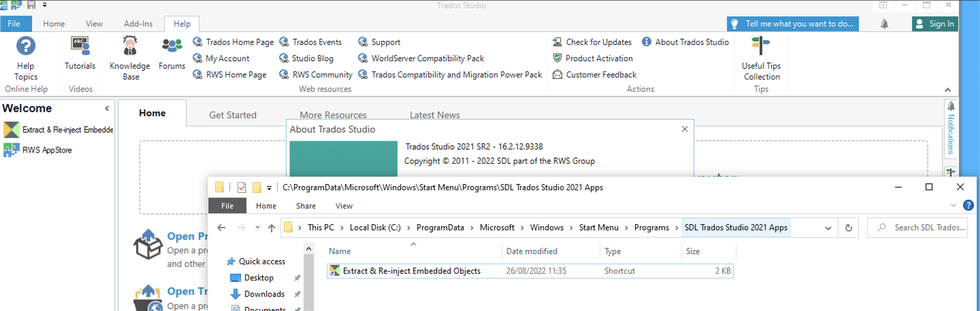This screenshot has height=311, width=980.
Task: Open RWS Home Page
Action: (x=230, y=74)
